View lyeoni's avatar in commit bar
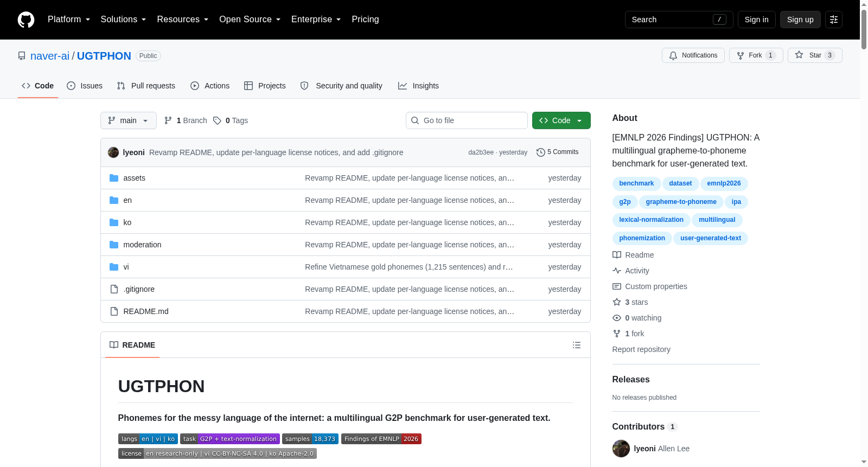The width and height of the screenshot is (868, 467). (113, 152)
